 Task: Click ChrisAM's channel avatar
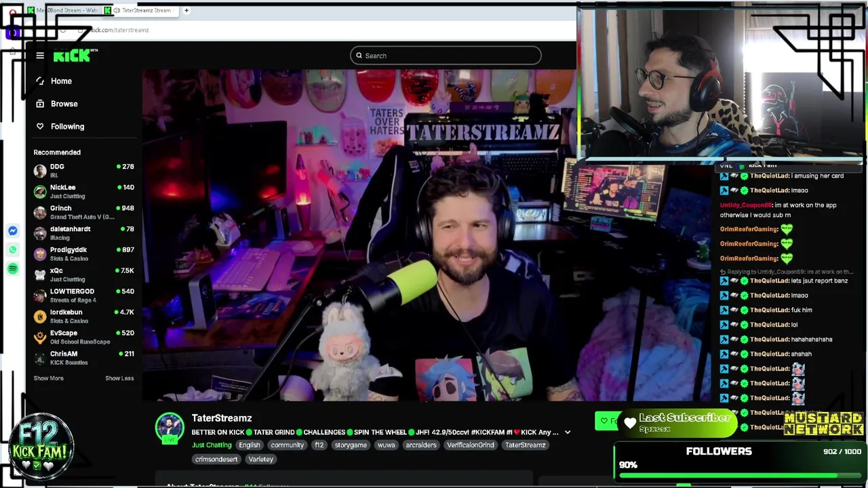coord(40,358)
